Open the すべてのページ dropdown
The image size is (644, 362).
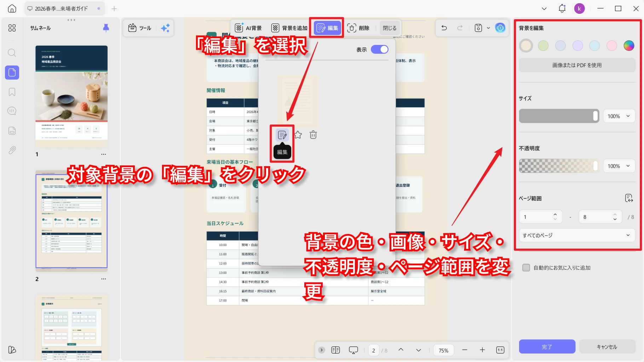click(x=577, y=235)
